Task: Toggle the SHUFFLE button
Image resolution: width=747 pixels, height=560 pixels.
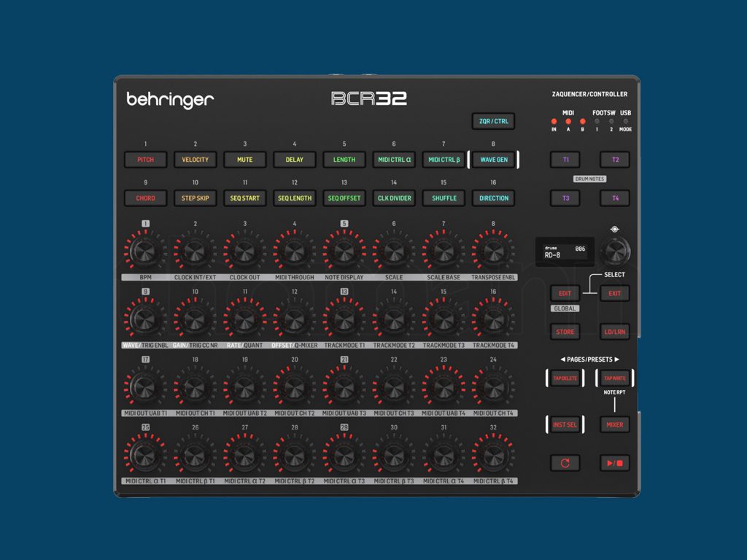Action: [444, 198]
